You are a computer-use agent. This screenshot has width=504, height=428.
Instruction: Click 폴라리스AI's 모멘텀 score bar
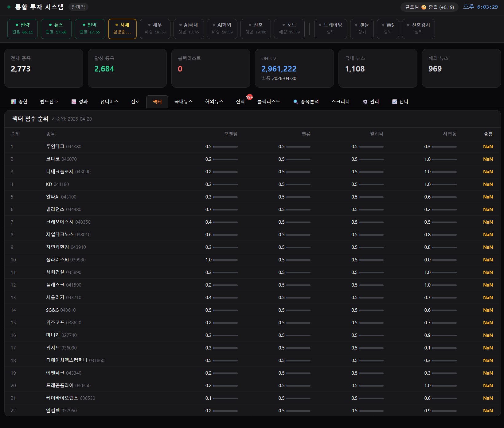pyautogui.click(x=226, y=260)
